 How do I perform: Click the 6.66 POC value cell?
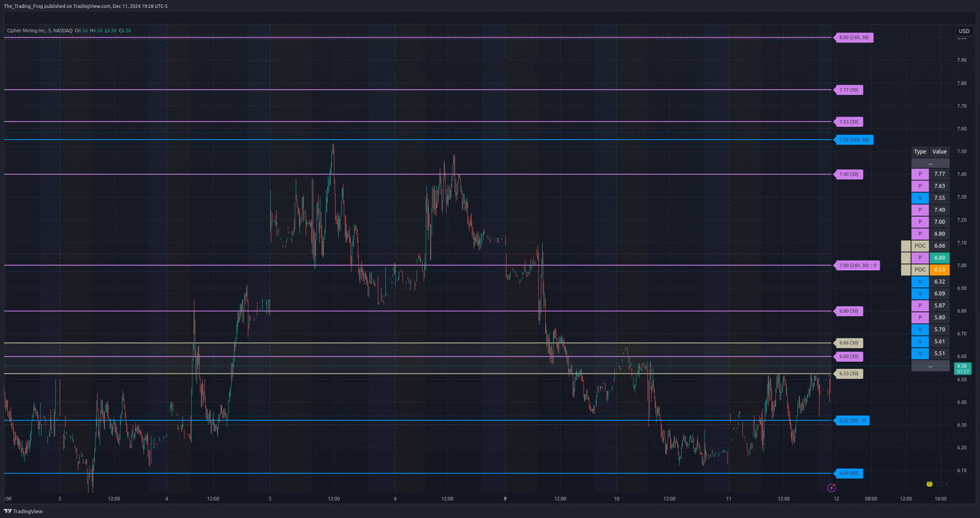tap(940, 246)
